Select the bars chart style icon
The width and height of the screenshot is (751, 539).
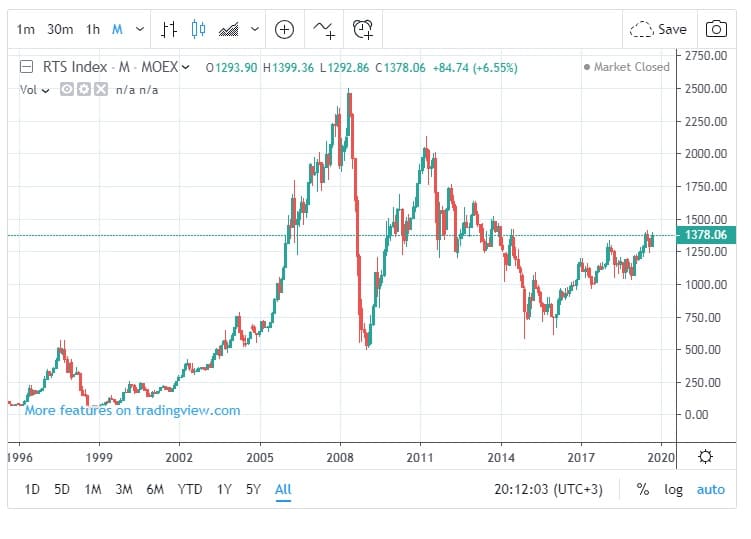pos(170,29)
